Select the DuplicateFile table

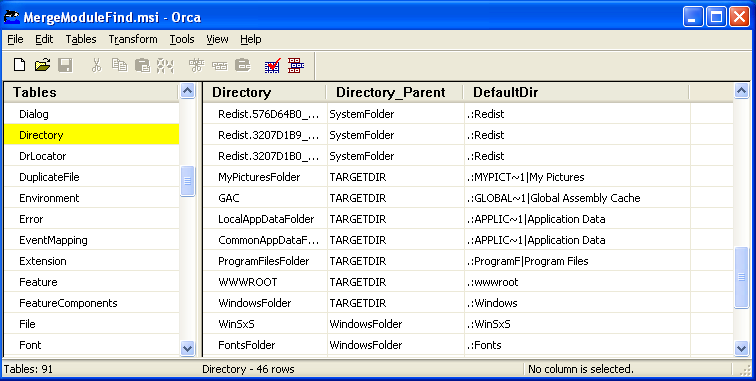pyautogui.click(x=92, y=177)
